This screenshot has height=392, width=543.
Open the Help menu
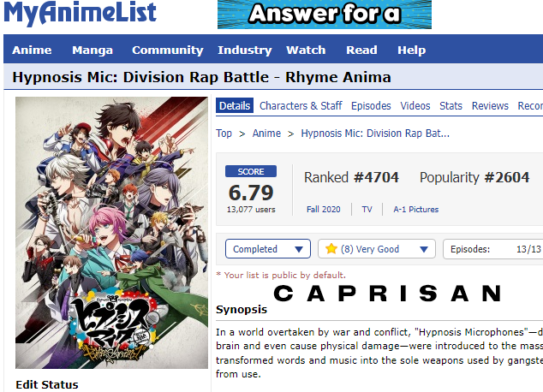pyautogui.click(x=411, y=50)
